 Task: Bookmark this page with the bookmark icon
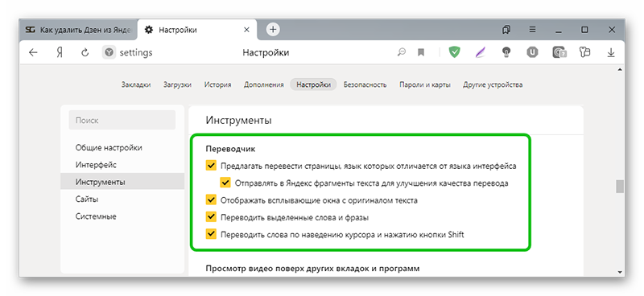[x=421, y=52]
